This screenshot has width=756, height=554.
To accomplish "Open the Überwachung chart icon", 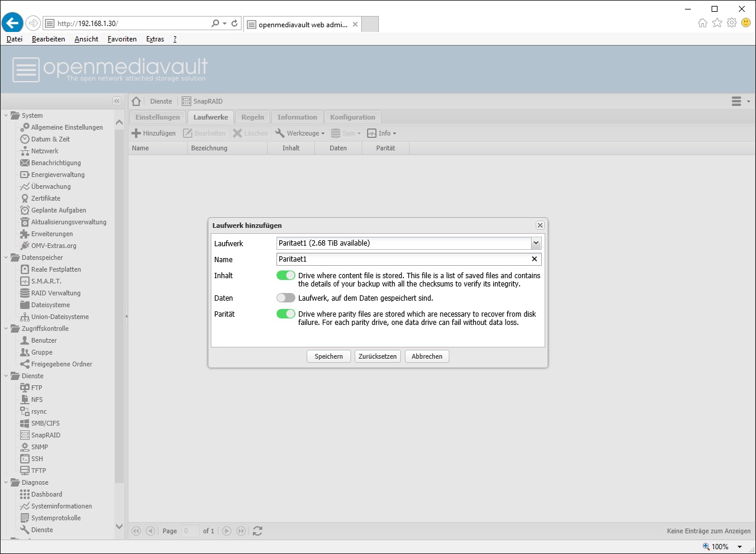I will [25, 186].
